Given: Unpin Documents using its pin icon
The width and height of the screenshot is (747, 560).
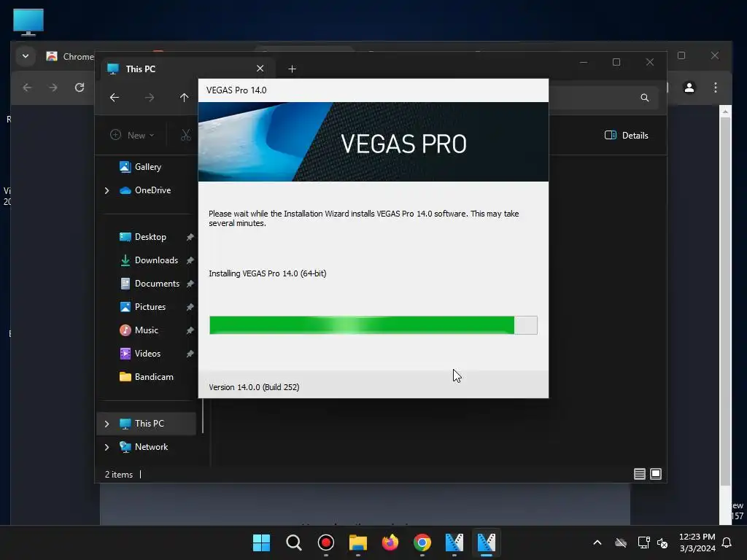Looking at the screenshot, I should coord(190,284).
